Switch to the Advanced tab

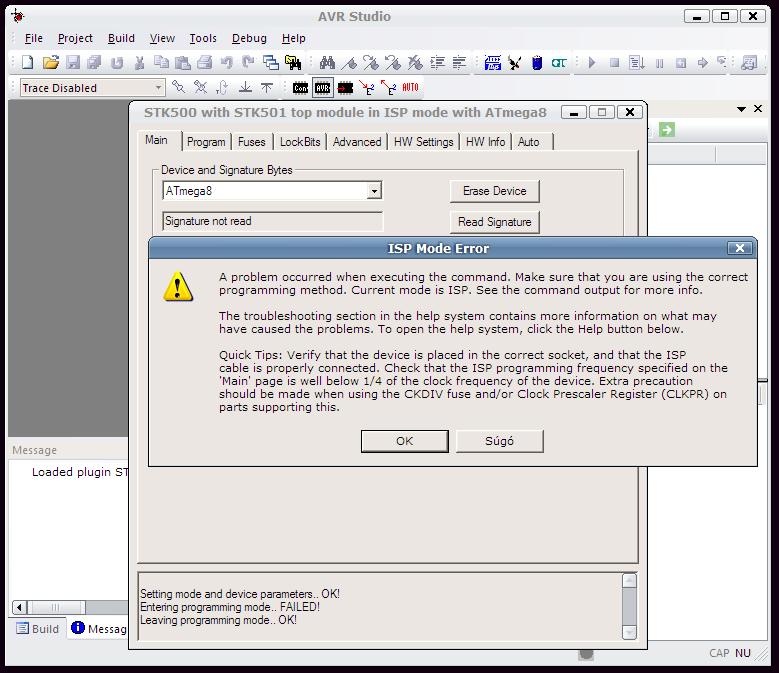click(357, 142)
